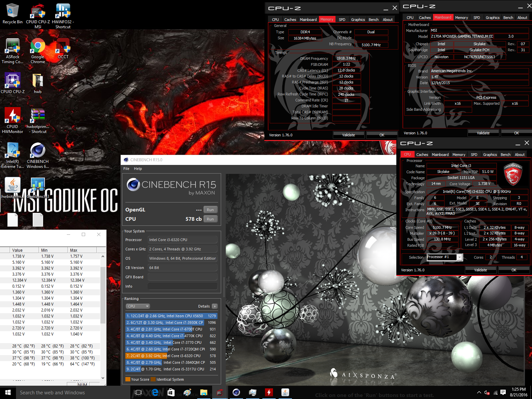532x399 pixels.
Task: Click the Max column header in HWMonitor
Action: point(82,250)
